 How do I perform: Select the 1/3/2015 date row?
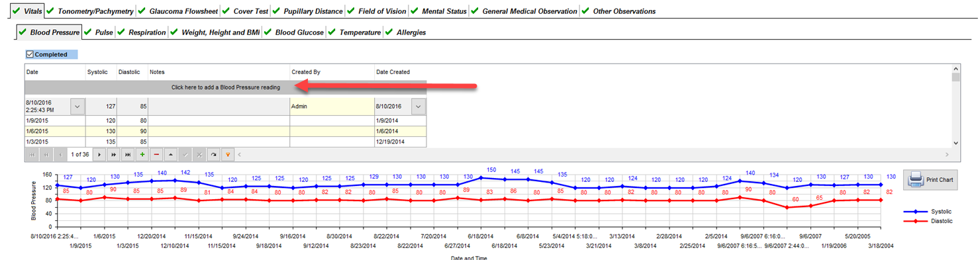coord(55,142)
